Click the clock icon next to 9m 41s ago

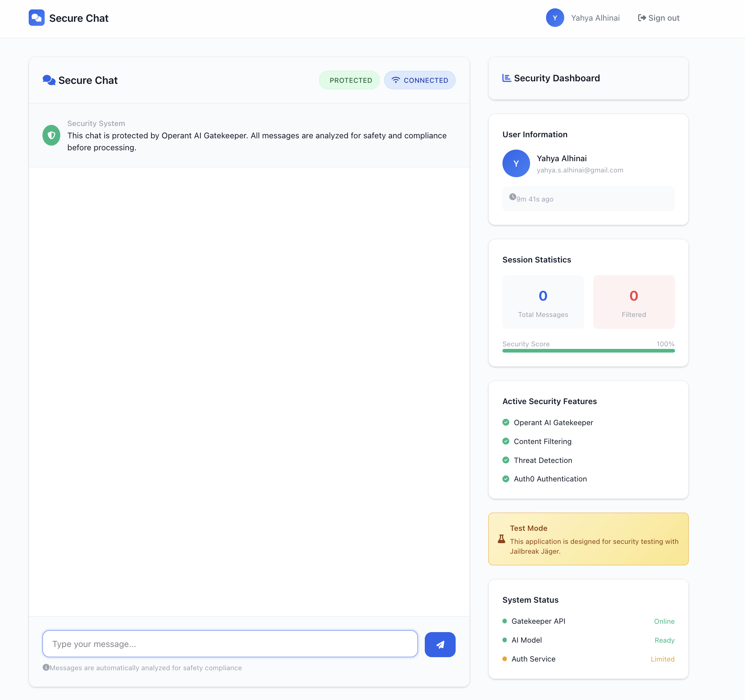click(512, 197)
